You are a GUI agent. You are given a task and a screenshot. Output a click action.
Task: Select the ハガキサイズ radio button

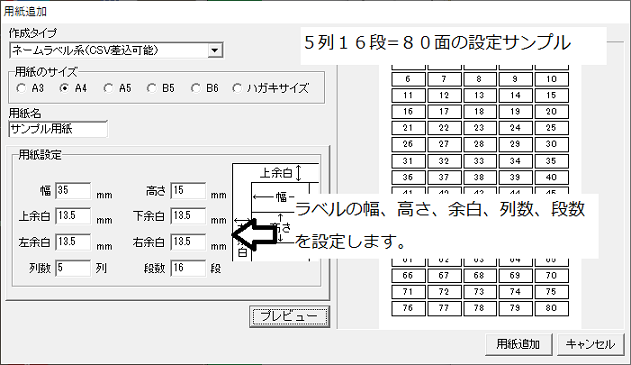point(237,88)
